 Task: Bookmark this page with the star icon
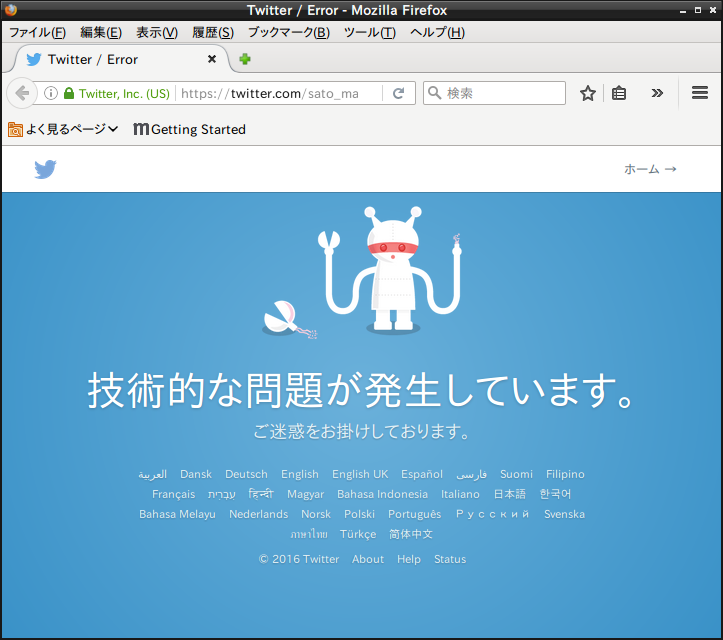click(x=587, y=93)
